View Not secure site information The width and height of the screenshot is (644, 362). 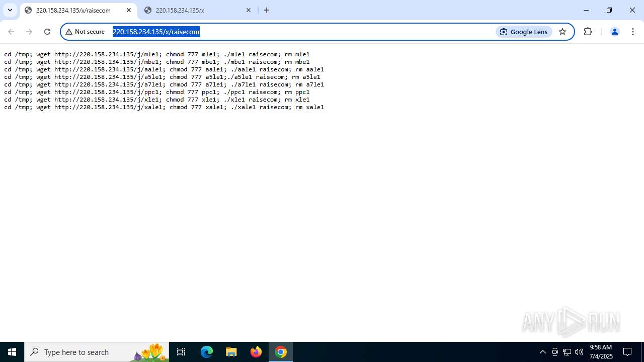(x=85, y=32)
